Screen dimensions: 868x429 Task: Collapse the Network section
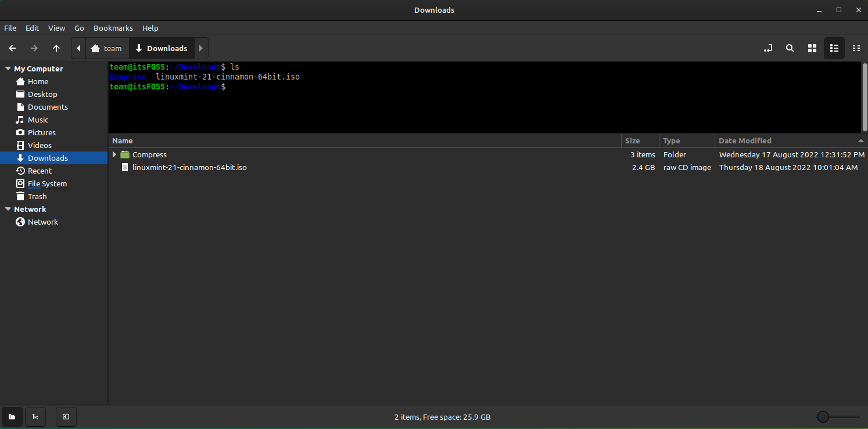pyautogui.click(x=7, y=209)
